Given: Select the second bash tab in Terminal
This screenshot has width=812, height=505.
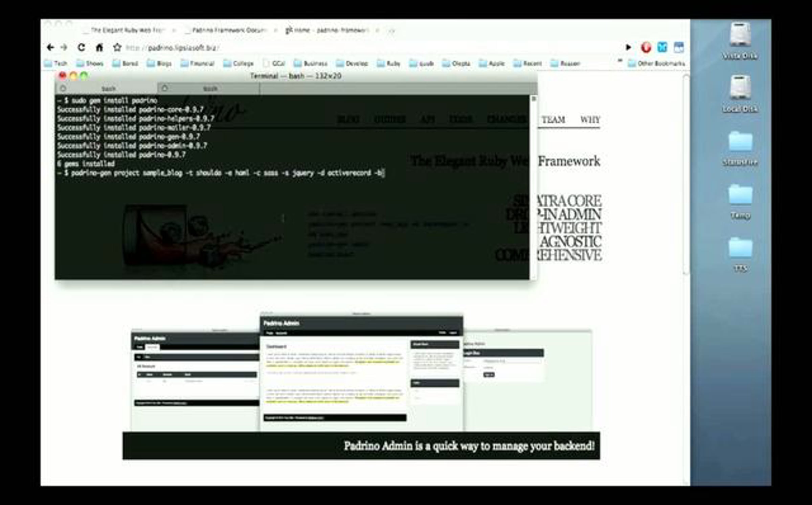Looking at the screenshot, I should coord(209,89).
